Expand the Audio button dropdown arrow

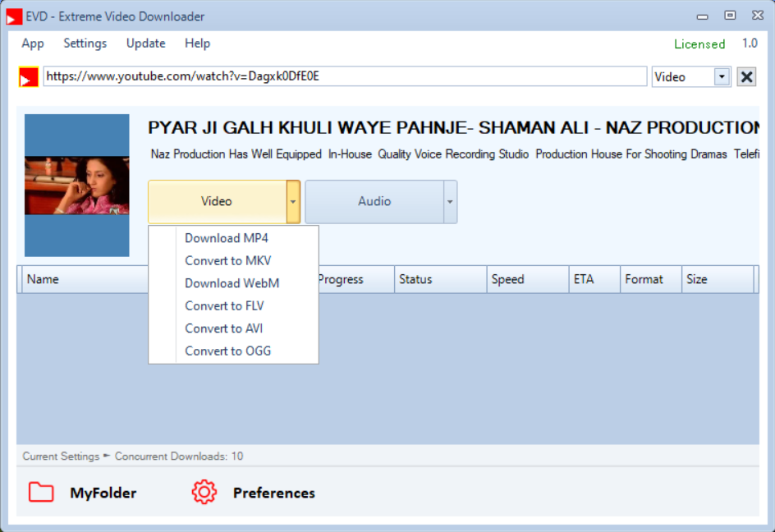coord(450,202)
